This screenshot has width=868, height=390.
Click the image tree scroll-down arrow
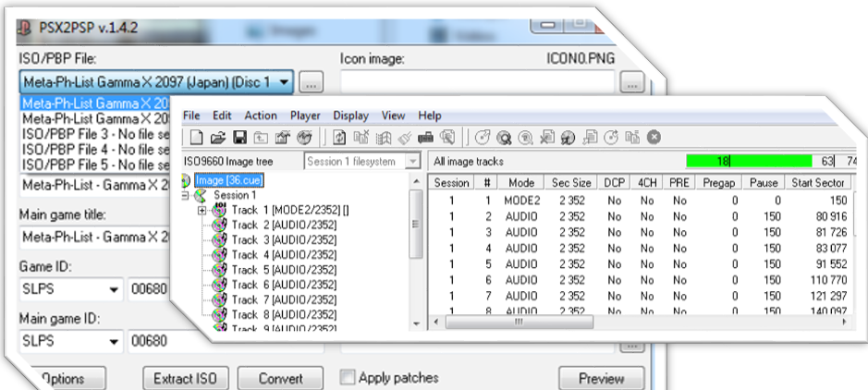click(416, 323)
